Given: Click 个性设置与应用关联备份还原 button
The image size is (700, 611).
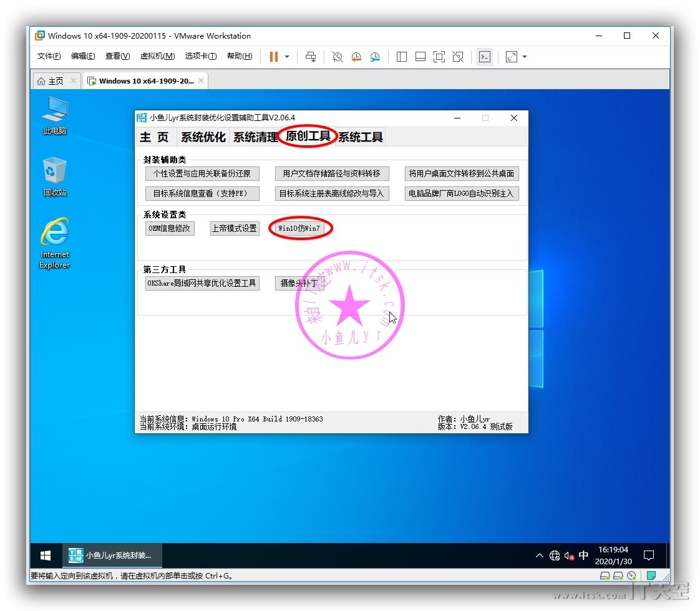Looking at the screenshot, I should tap(202, 173).
